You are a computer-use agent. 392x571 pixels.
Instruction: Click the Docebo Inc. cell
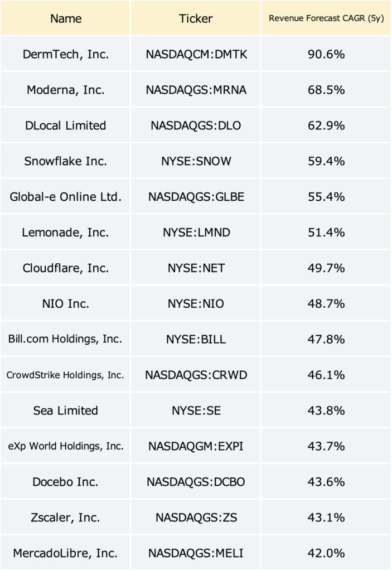[66, 482]
